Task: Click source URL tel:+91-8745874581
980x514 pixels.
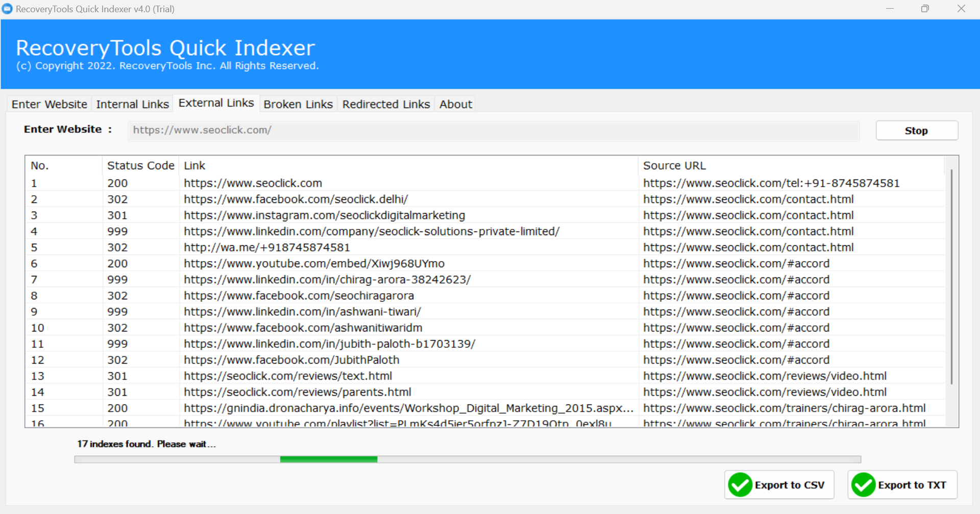Action: point(771,183)
